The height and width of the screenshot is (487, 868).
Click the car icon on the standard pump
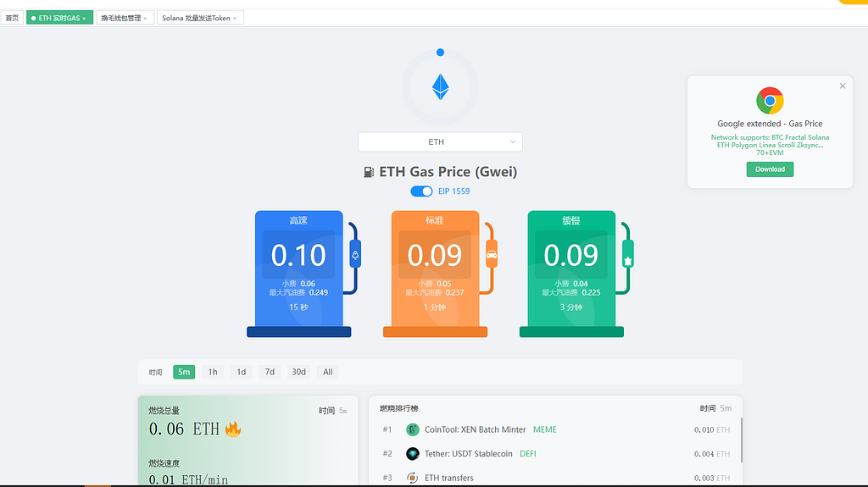coord(492,254)
